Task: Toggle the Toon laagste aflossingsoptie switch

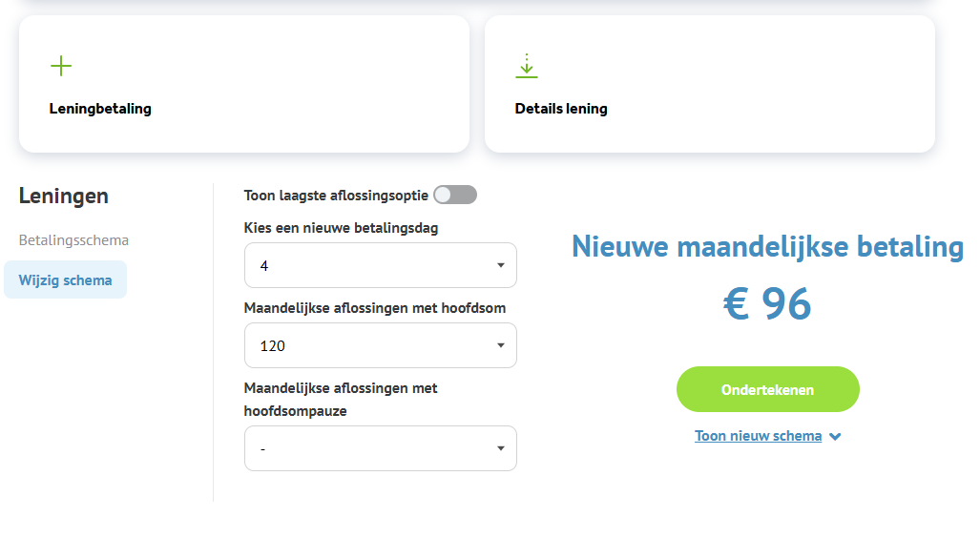Action: coord(454,196)
